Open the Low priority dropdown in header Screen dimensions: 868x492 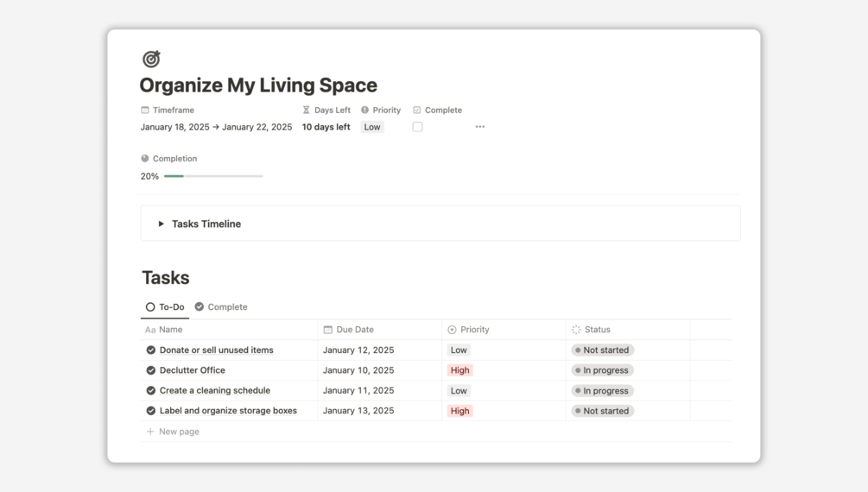(x=372, y=127)
